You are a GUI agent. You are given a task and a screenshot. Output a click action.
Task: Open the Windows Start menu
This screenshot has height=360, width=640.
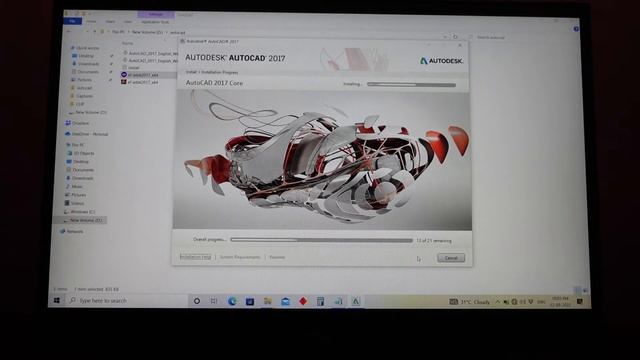(x=57, y=300)
